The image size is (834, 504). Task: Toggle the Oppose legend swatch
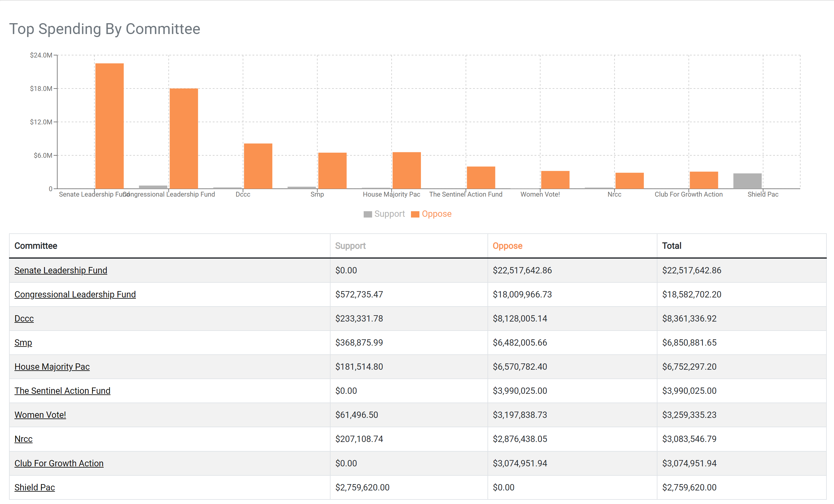click(415, 214)
